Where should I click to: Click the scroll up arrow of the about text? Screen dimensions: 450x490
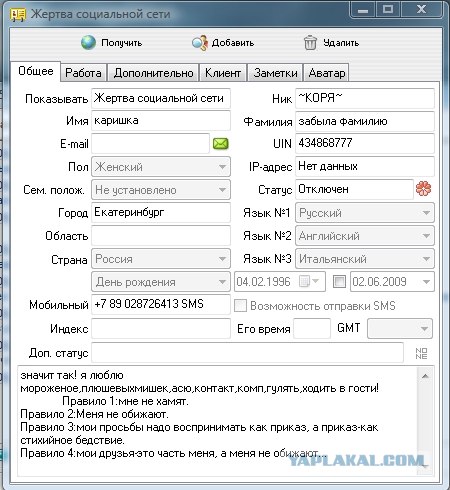click(425, 376)
